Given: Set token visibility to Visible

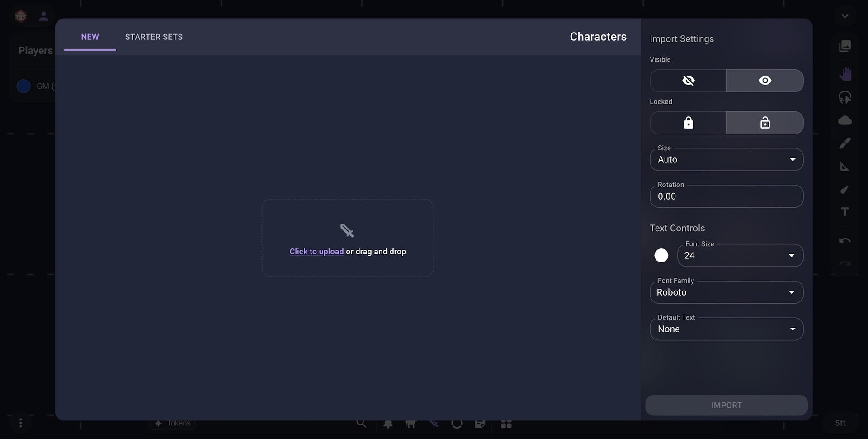Looking at the screenshot, I should (765, 81).
